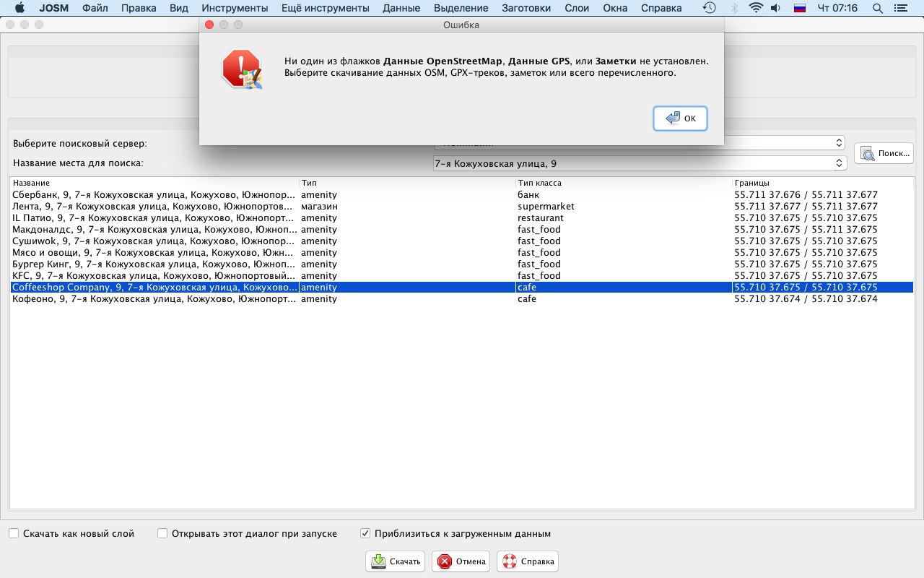Select the Бургер Кинг result row

pos(462,264)
